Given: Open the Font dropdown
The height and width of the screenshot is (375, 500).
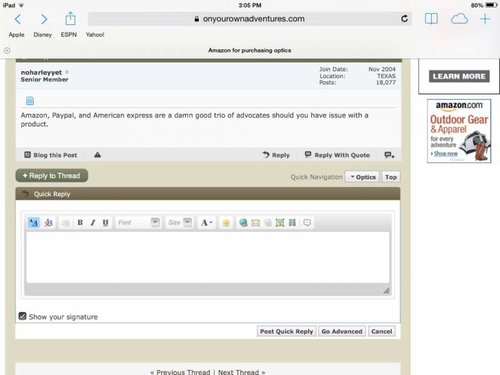Looking at the screenshot, I should 138,222.
